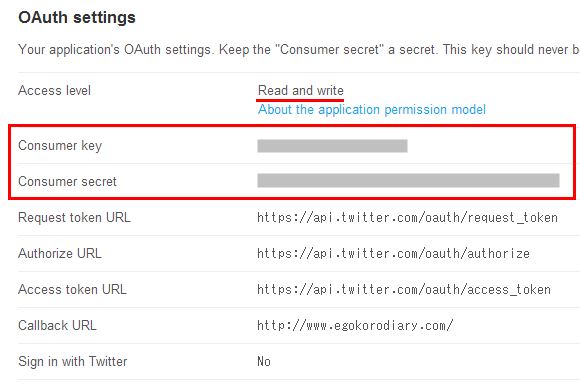Click the Callback URL label
The height and width of the screenshot is (388, 580).
[57, 325]
